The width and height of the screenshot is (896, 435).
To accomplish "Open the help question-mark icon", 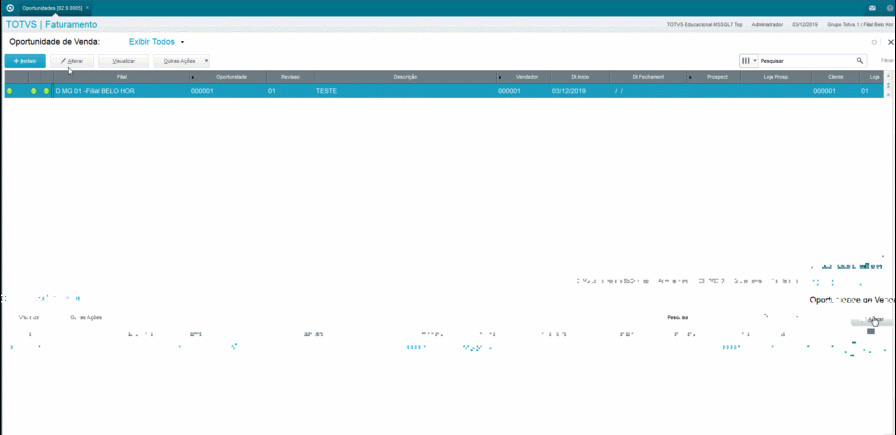I will 890,8.
